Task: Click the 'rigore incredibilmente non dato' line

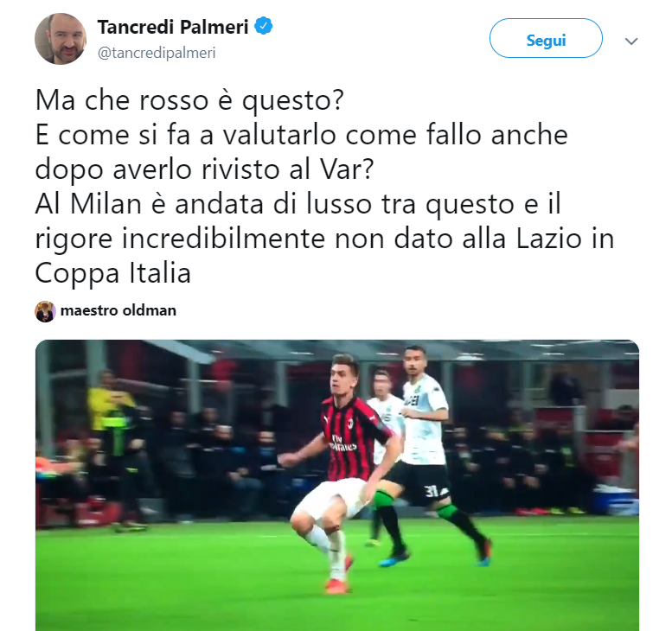Action: pyautogui.click(x=324, y=239)
